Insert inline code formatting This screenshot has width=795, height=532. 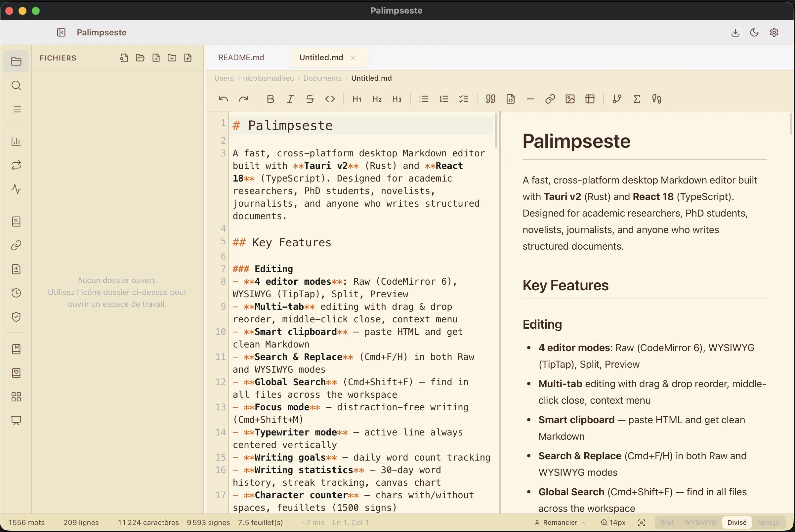click(330, 99)
